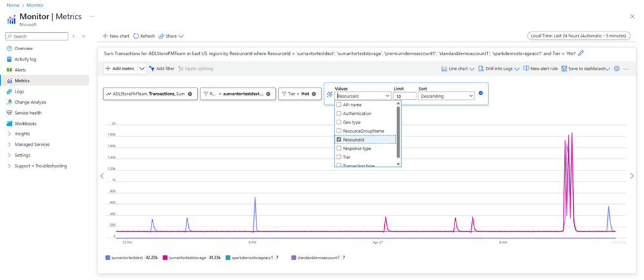Viewport: 644px width, 280px height.
Task: Click the Refresh icon in toolbar
Action: point(136,36)
